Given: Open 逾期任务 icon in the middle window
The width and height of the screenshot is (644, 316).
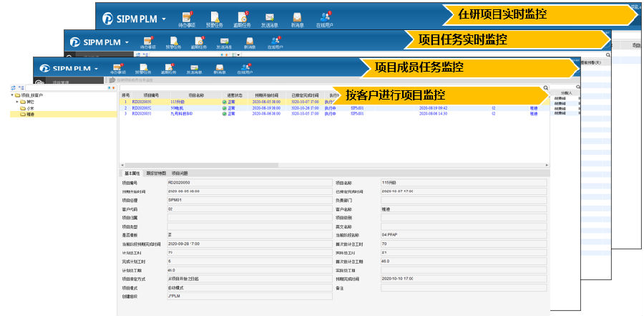Looking at the screenshot, I should click(198, 41).
